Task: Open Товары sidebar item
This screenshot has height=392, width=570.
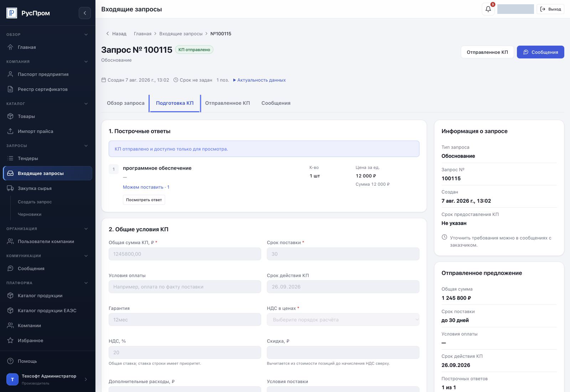Action: (x=47, y=116)
